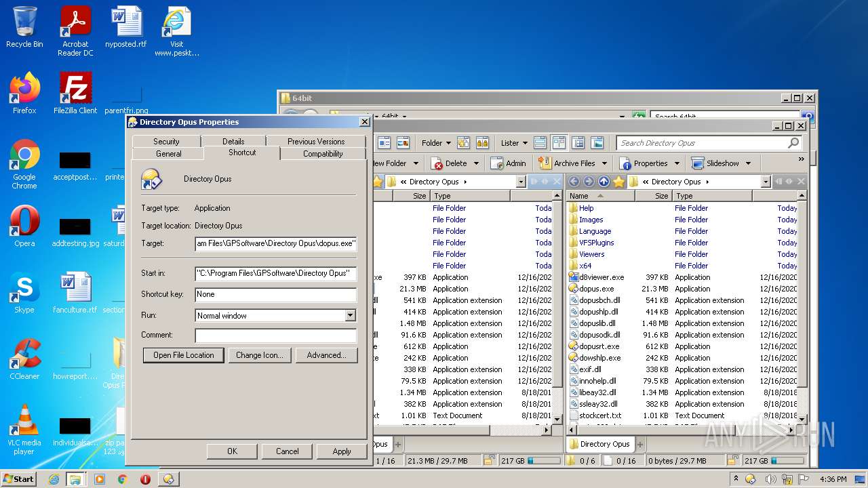Select the dual vertical lister layout icon

559,143
